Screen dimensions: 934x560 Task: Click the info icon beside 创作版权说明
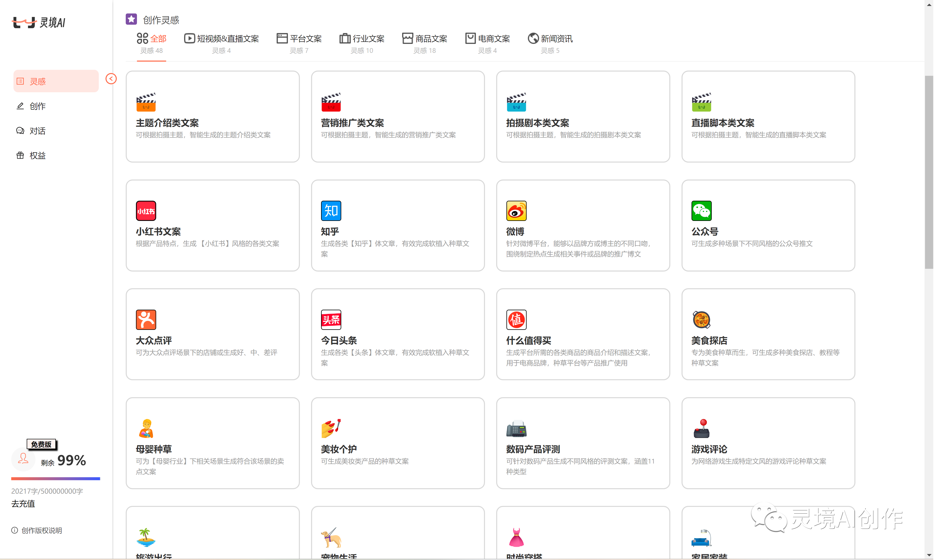point(14,530)
